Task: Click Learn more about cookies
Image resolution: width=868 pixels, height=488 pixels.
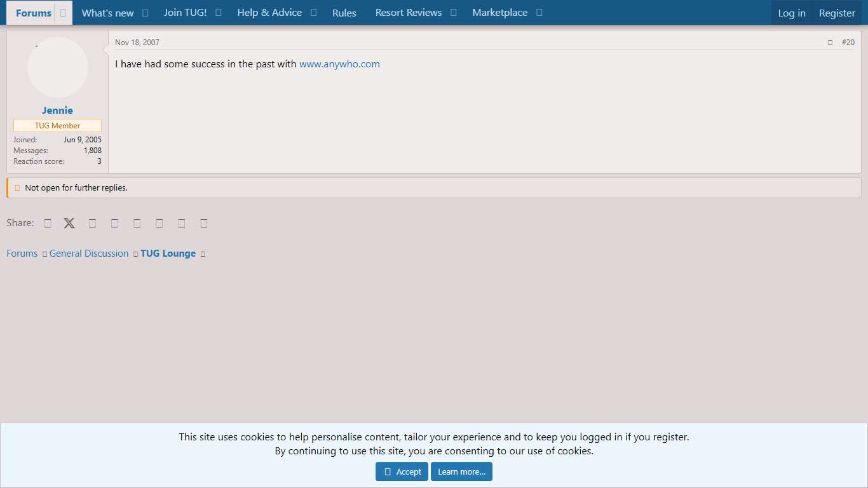Action: pyautogui.click(x=461, y=471)
